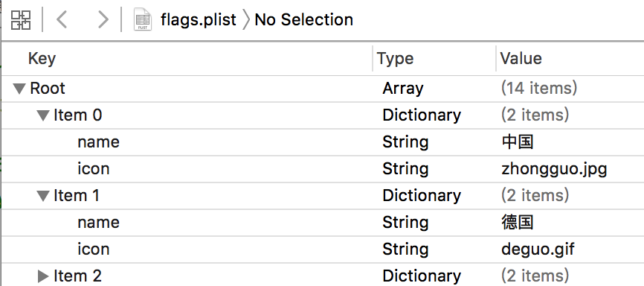Click the Type column header
644x286 pixels.
point(395,58)
